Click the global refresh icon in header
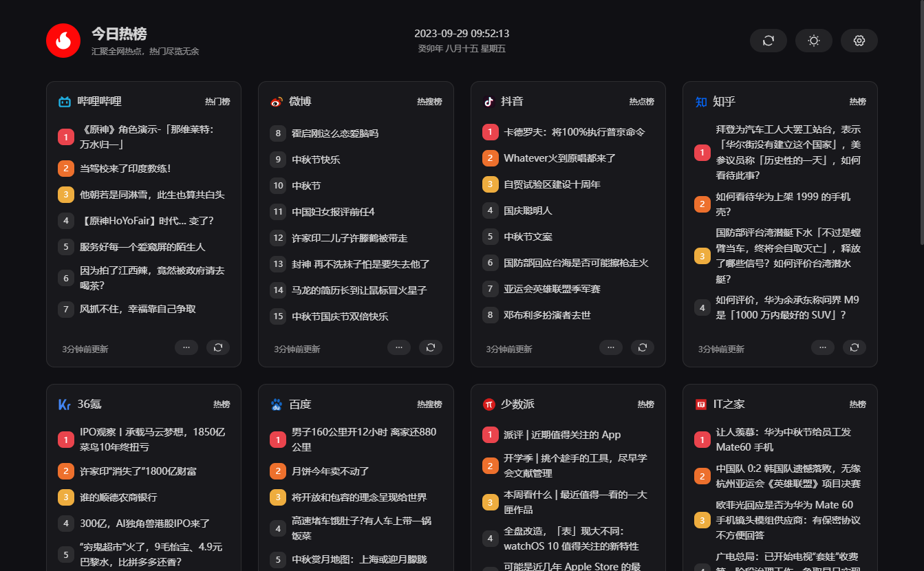The image size is (924, 571). click(x=769, y=41)
